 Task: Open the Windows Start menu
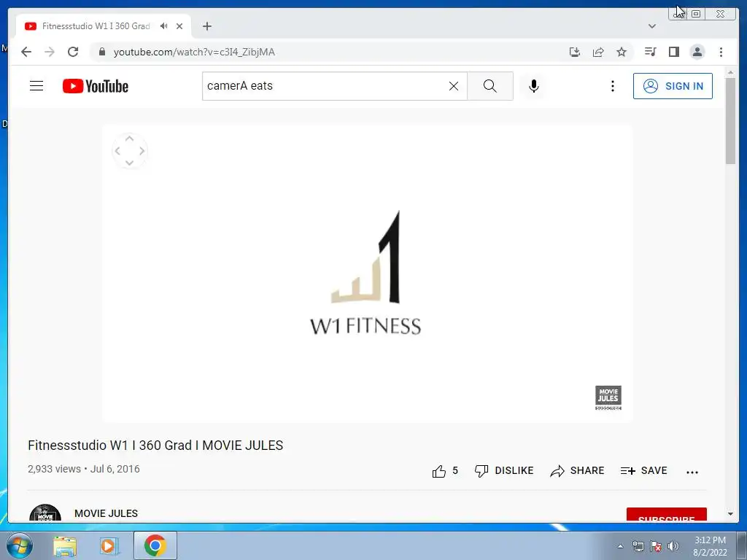[x=19, y=545]
